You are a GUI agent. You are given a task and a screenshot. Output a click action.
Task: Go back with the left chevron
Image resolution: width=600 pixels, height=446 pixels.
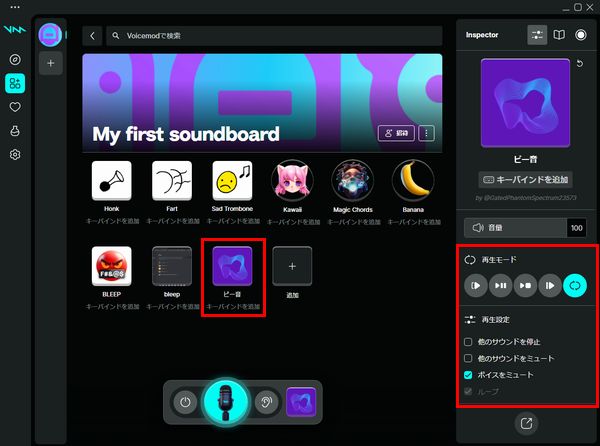point(92,36)
